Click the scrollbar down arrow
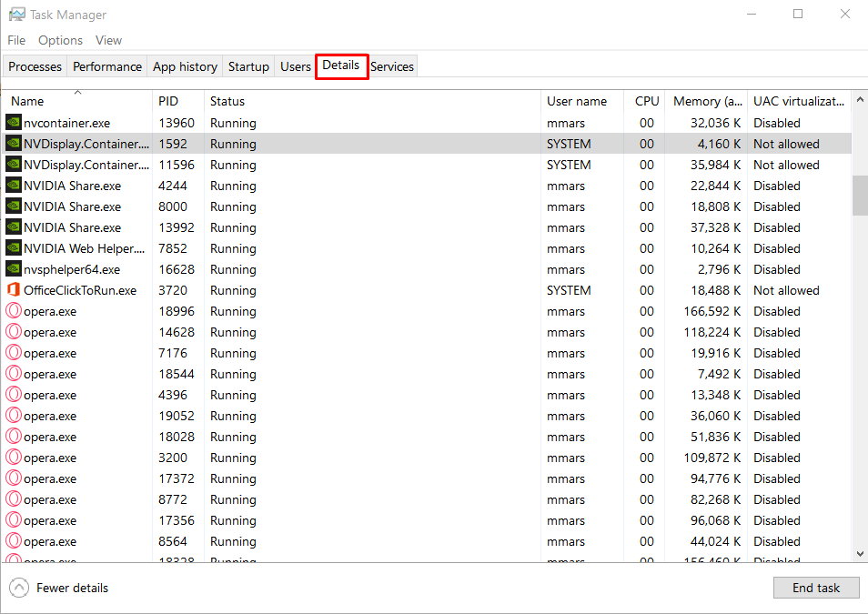 click(860, 553)
